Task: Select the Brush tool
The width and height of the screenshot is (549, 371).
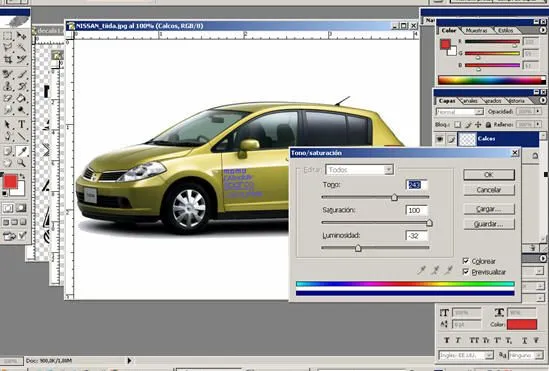Action: pos(21,74)
